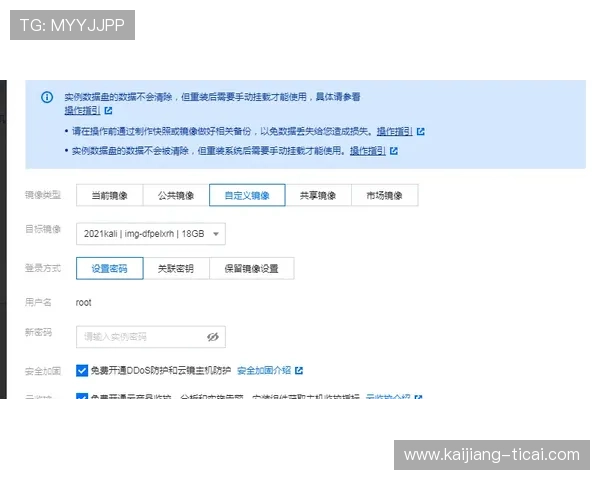The height and width of the screenshot is (480, 600).
Task: Open first 操作指引 link under notice heading
Action: coord(82,111)
